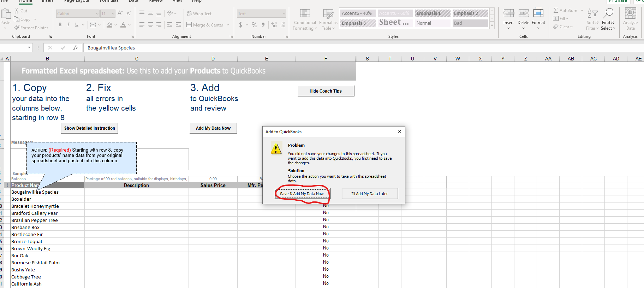Choose the Normal cell style
The image size is (644, 288).
[x=432, y=23]
